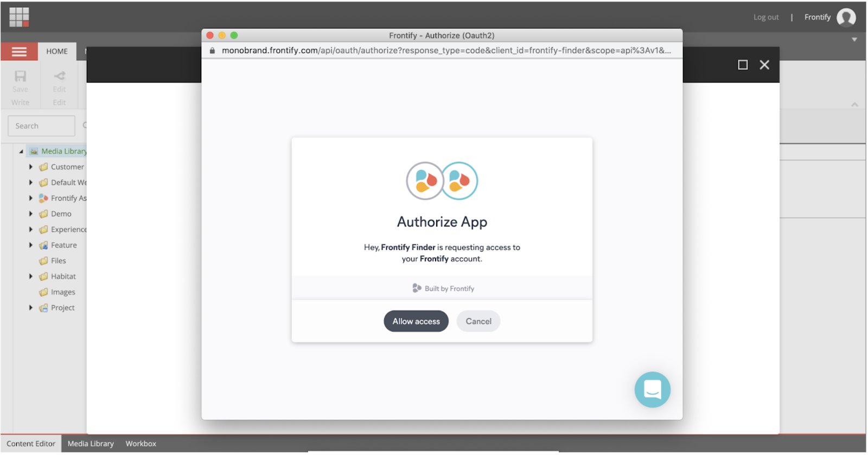The width and height of the screenshot is (868, 455).
Task: Select the Customer folder
Action: 62,167
